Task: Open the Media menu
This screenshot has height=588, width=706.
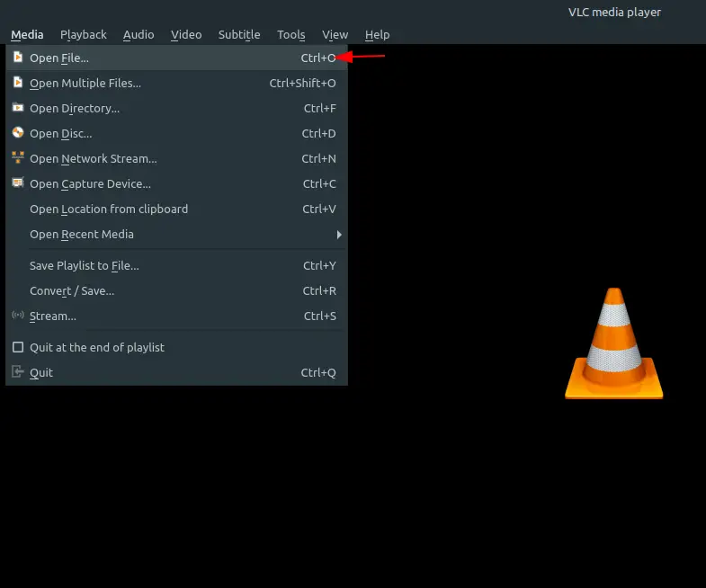Action: pyautogui.click(x=27, y=35)
